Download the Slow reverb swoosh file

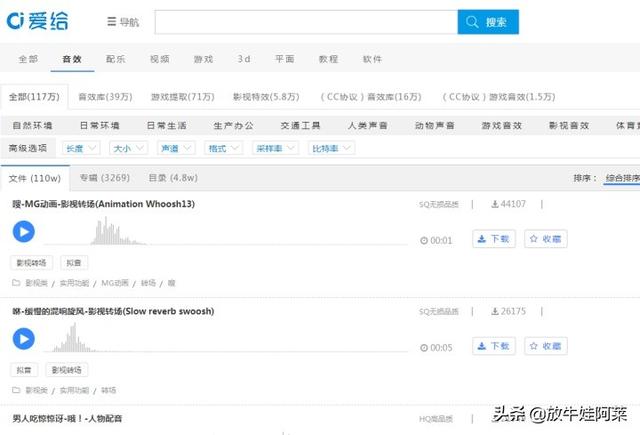pyautogui.click(x=493, y=346)
